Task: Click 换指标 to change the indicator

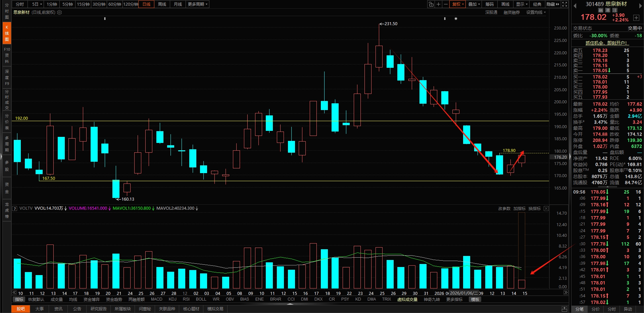Action: tap(535, 208)
